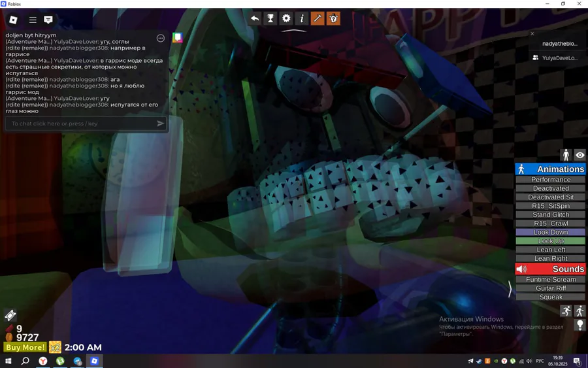The image size is (588, 368).
Task: Toggle the lightbulb light icon
Action: tap(580, 324)
